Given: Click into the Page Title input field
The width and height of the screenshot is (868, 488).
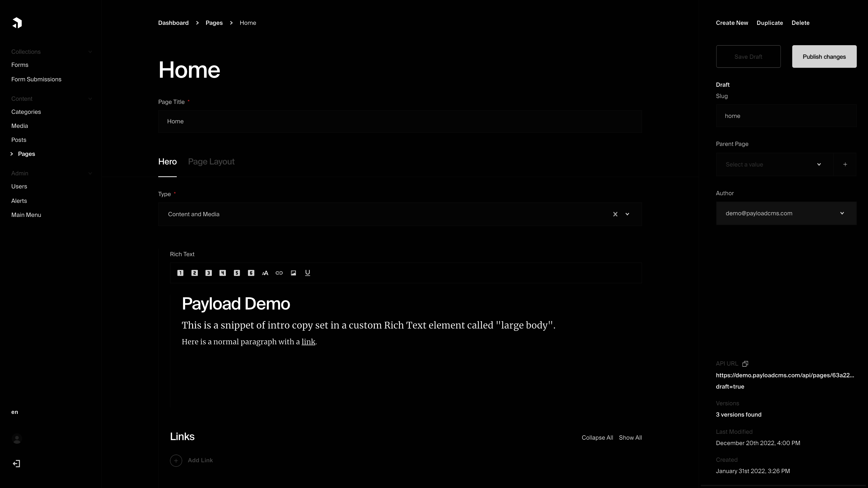Looking at the screenshot, I should (x=400, y=121).
